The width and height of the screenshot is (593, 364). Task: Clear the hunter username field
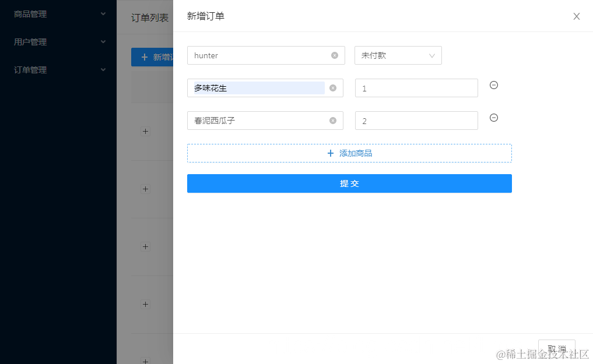[x=335, y=55]
